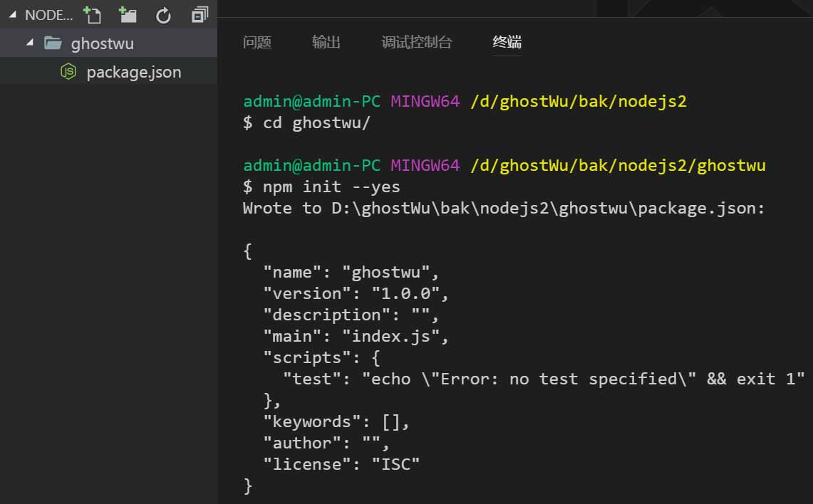This screenshot has height=504, width=813.
Task: Refresh the explorer file tree
Action: coord(164,15)
